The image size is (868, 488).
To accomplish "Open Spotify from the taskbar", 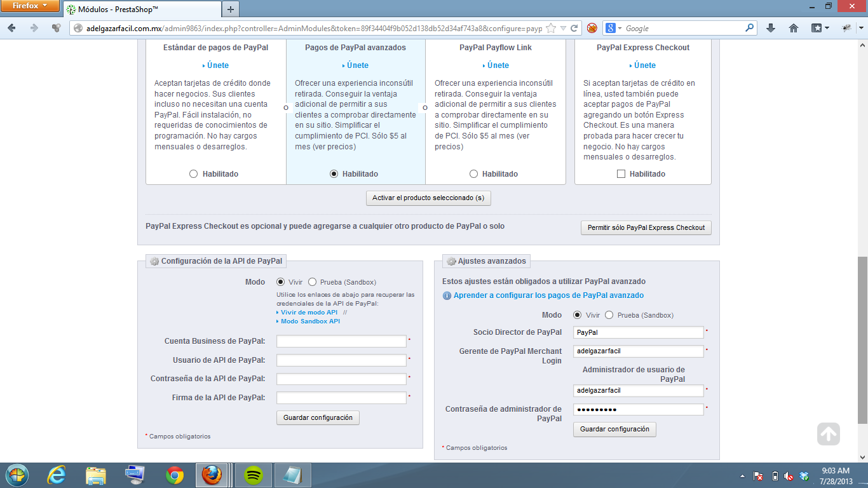I will [254, 475].
